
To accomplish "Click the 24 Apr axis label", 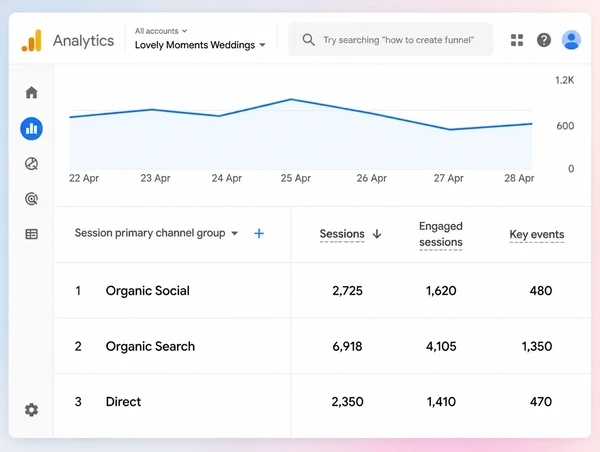I will coord(227,178).
